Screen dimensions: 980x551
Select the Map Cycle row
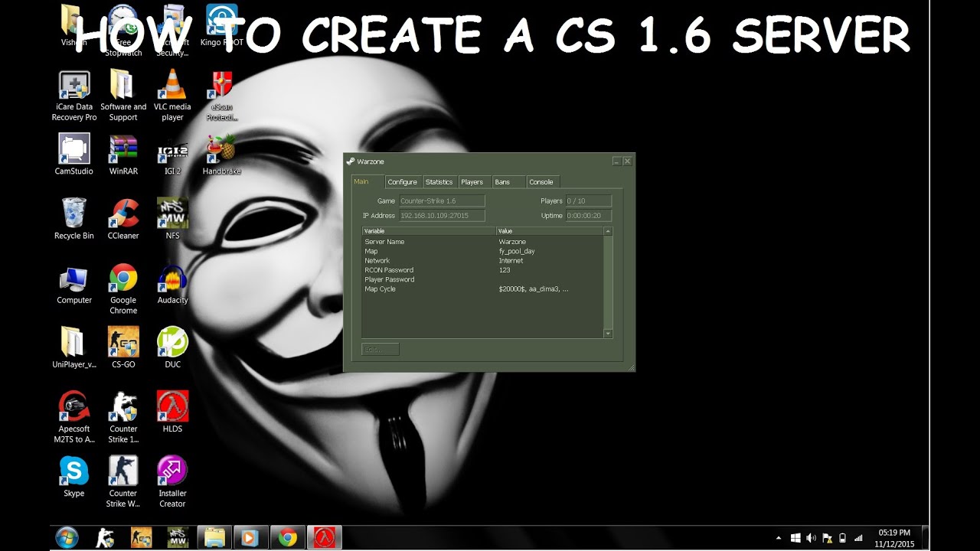click(482, 289)
